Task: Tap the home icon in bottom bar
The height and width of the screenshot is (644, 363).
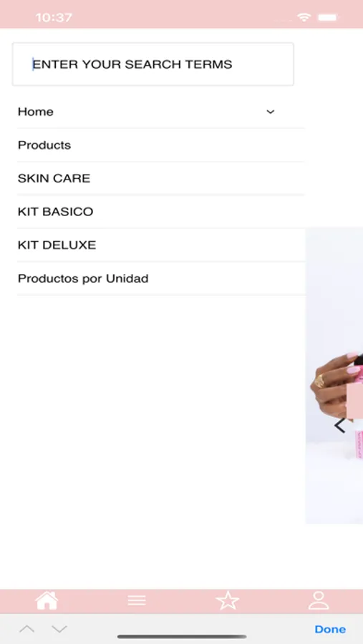Action: click(47, 601)
